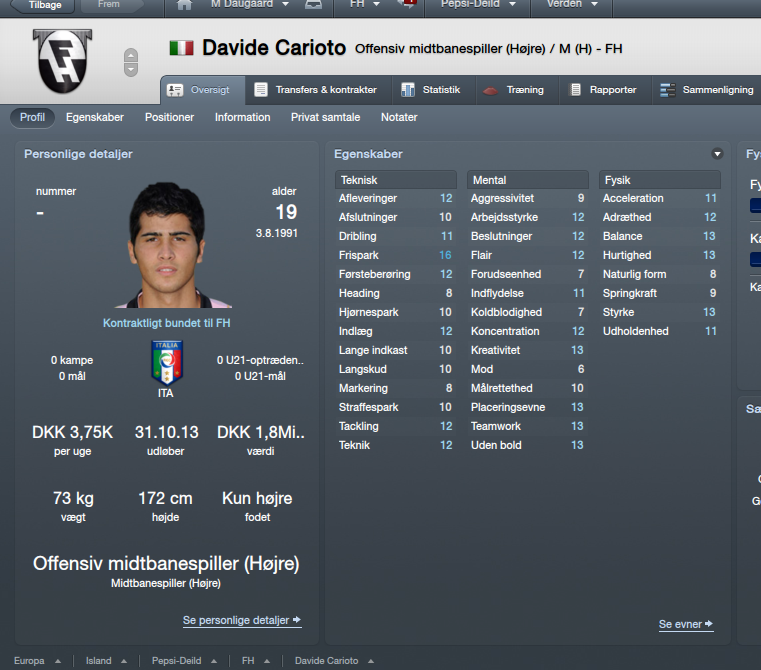Screen dimensions: 761x670
Task: Switch to the Positioner subtab
Action: pyautogui.click(x=169, y=117)
